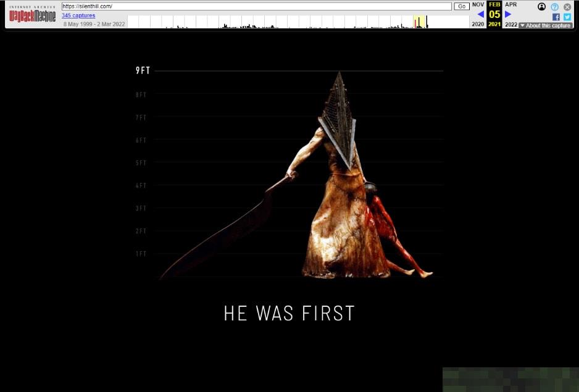Image resolution: width=579 pixels, height=392 pixels.
Task: Open the Wayback help icon
Action: tap(555, 7)
